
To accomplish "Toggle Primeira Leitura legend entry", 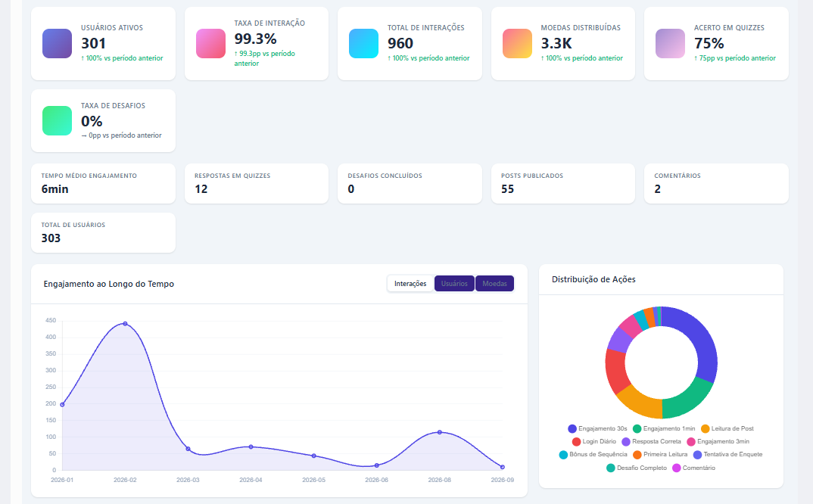I will click(660, 455).
